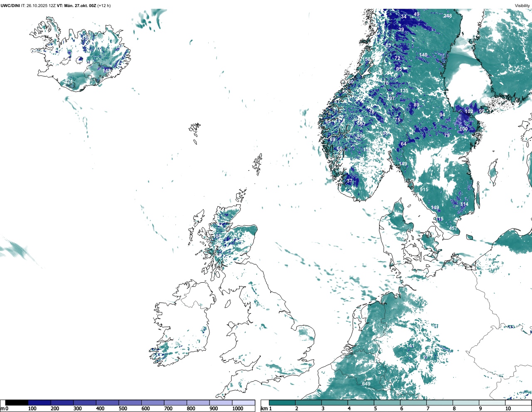532x412 pixels.
Task: Click the 'm' unit label in legend
Action: pos(2,409)
